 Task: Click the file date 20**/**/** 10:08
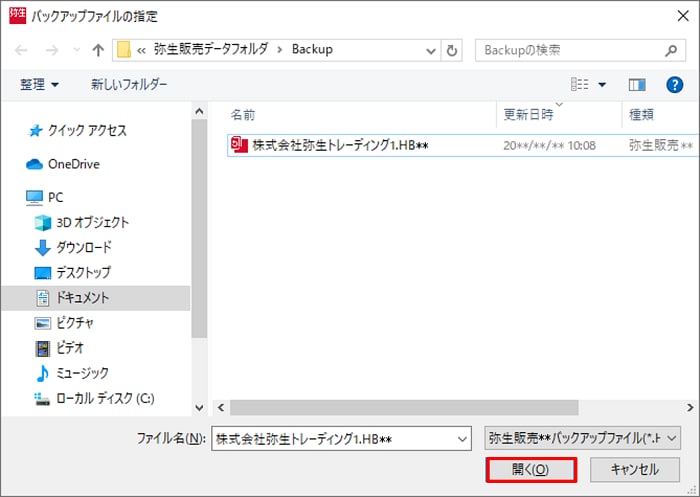(550, 146)
